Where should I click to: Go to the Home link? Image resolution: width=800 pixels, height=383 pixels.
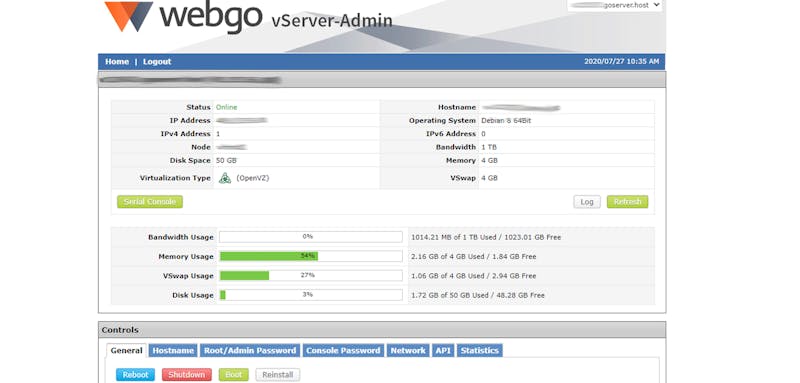pyautogui.click(x=117, y=61)
